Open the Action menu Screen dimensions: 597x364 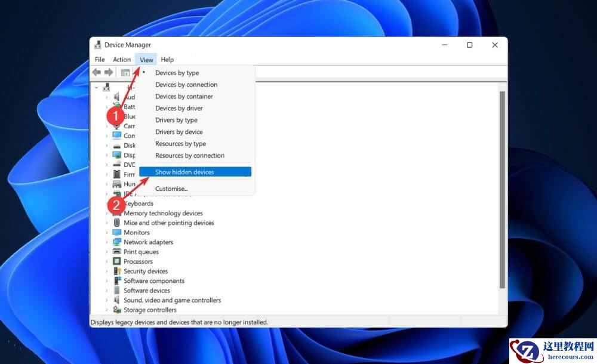click(122, 59)
